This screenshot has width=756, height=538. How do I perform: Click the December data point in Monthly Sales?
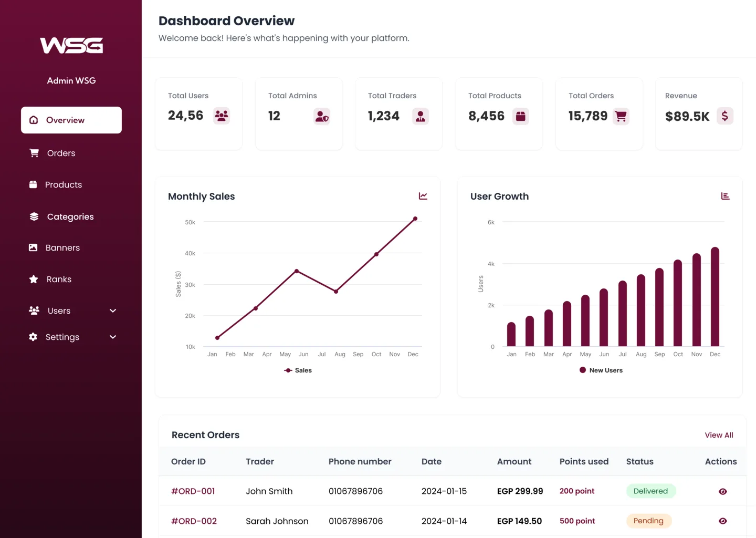tap(415, 219)
